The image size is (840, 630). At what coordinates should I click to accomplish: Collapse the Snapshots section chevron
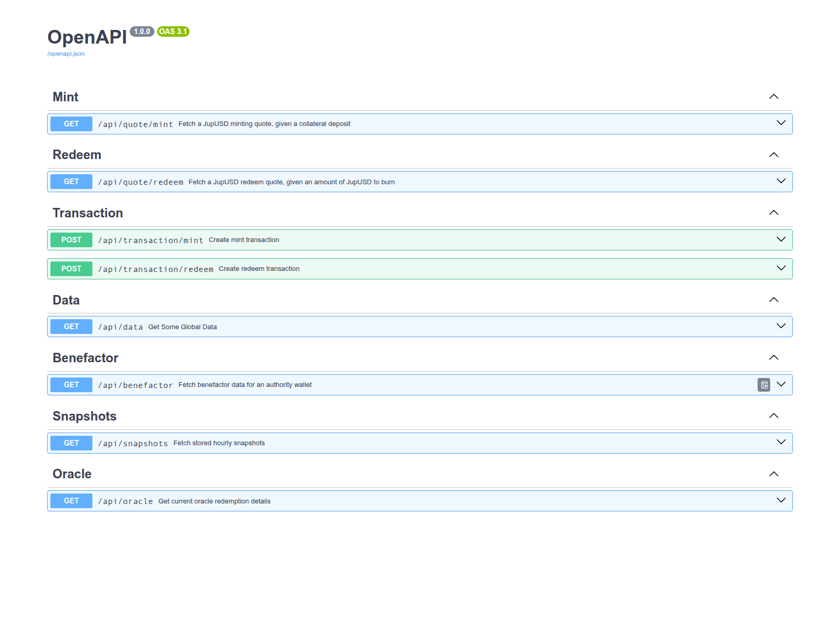pos(774,416)
